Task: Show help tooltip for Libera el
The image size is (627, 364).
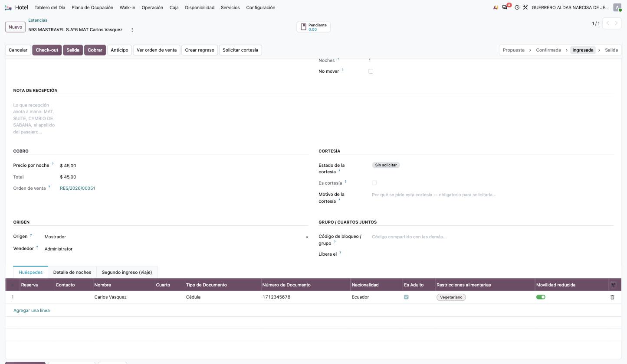Action: pyautogui.click(x=340, y=253)
